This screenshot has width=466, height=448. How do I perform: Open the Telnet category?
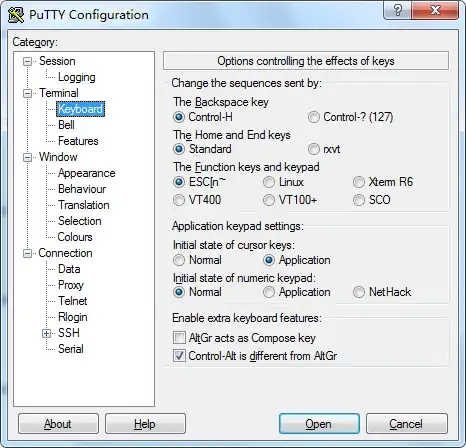(x=72, y=301)
